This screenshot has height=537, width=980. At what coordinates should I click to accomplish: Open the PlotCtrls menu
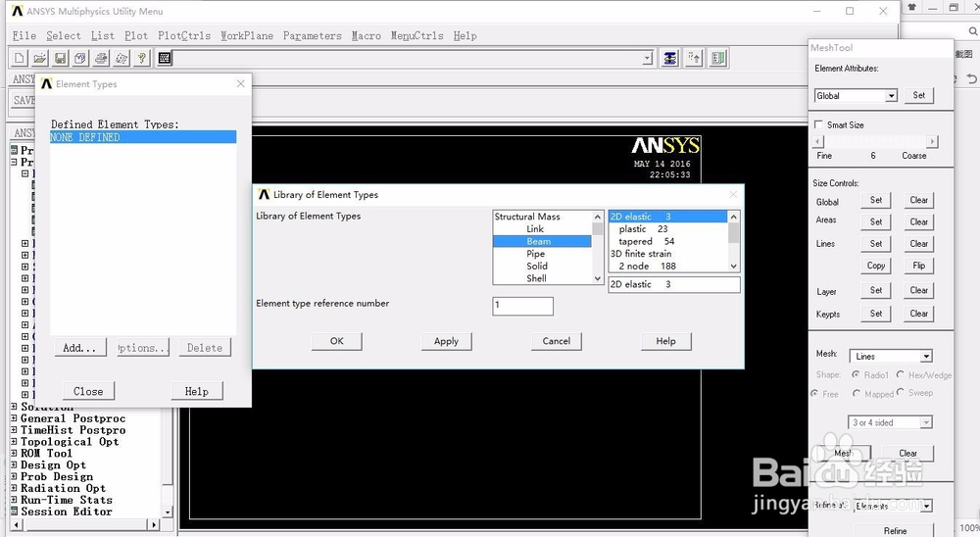[184, 35]
